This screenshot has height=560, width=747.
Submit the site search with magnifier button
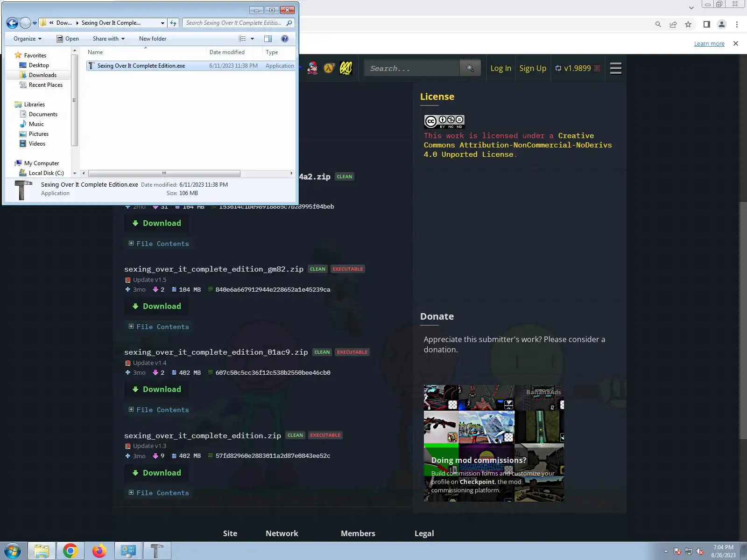tap(470, 68)
